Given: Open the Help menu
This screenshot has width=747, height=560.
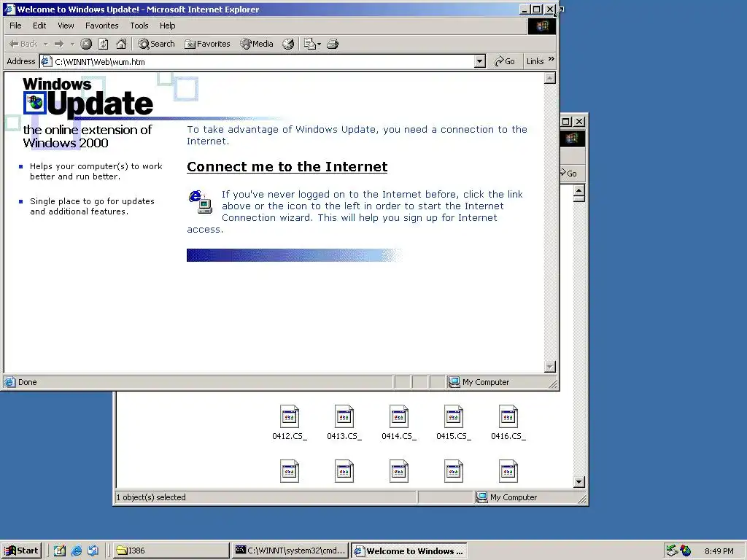Looking at the screenshot, I should tap(167, 26).
